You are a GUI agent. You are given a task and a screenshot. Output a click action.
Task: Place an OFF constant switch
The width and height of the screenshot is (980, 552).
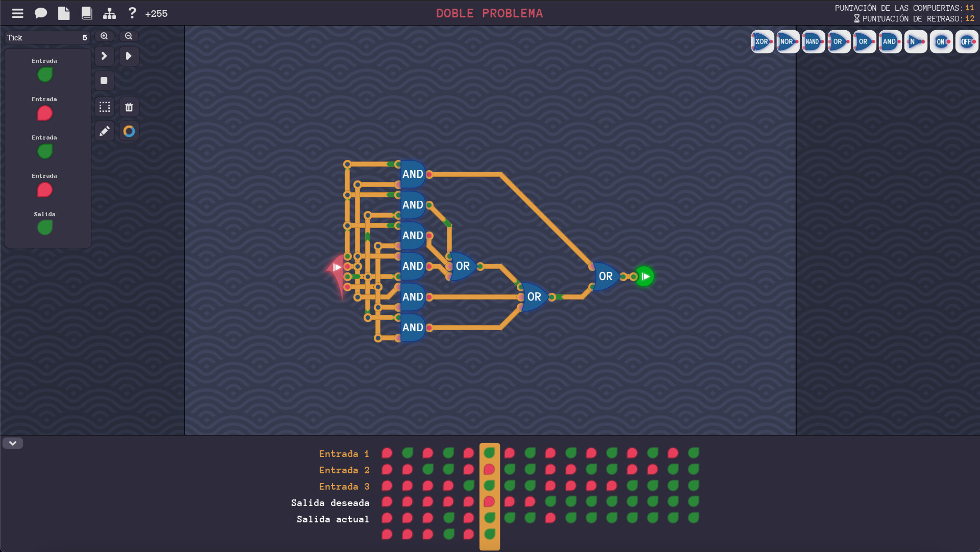(966, 41)
